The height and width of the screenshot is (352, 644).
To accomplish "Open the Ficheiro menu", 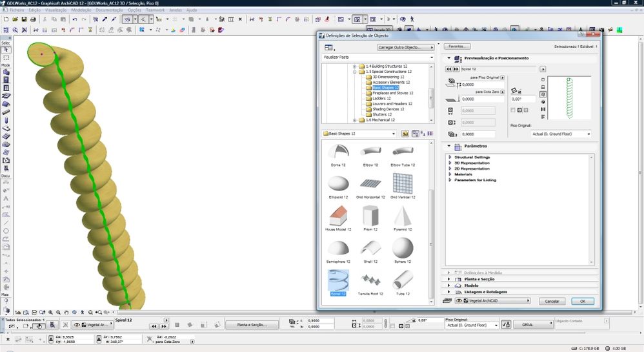I will [x=17, y=10].
